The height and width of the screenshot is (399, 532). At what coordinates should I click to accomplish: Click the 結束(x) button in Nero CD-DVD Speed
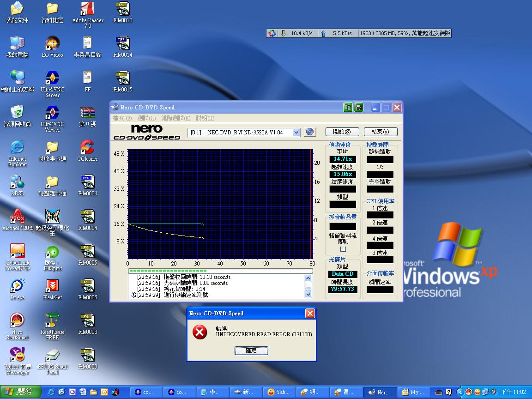(x=381, y=132)
